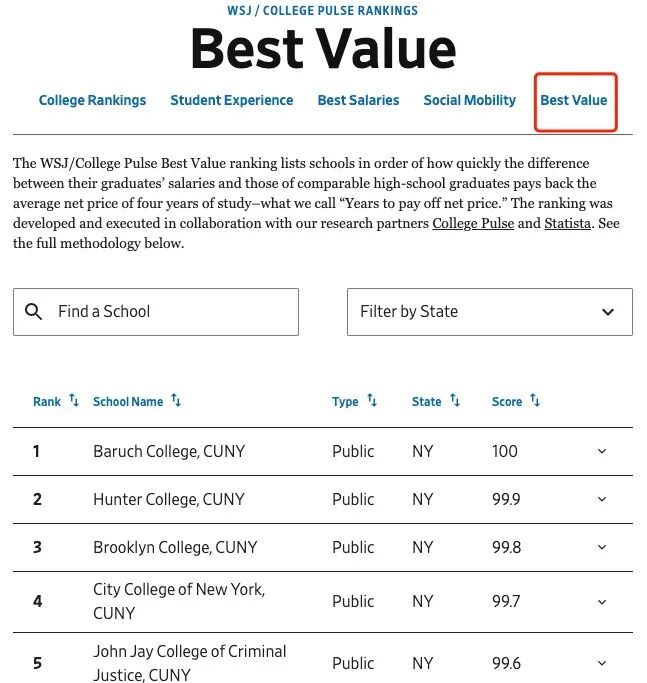Sort by School Name arrows
Screen dimensions: 647x683
(x=176, y=401)
